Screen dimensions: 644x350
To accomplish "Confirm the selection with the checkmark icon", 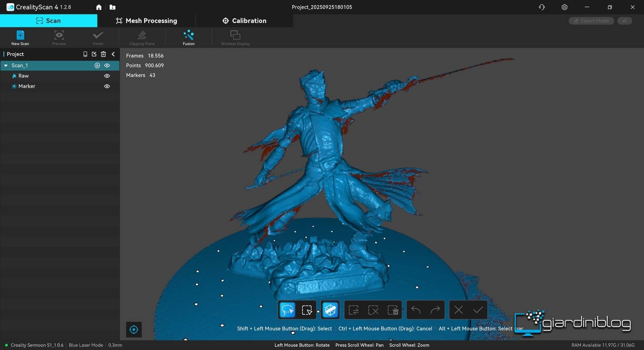I will pyautogui.click(x=478, y=310).
